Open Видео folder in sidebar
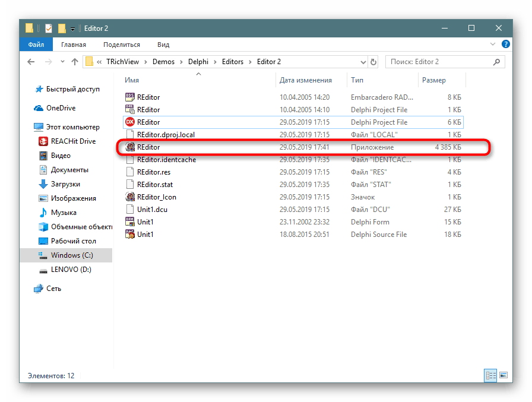 tap(55, 156)
